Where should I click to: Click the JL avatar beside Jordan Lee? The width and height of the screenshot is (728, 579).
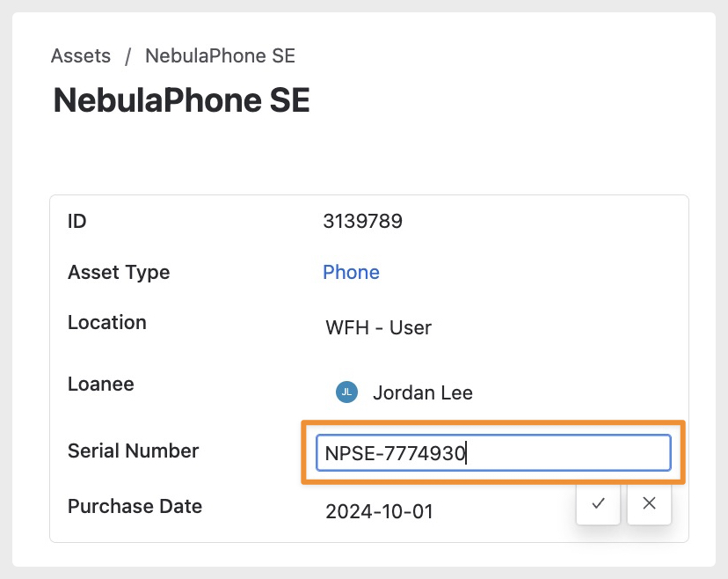tap(347, 392)
